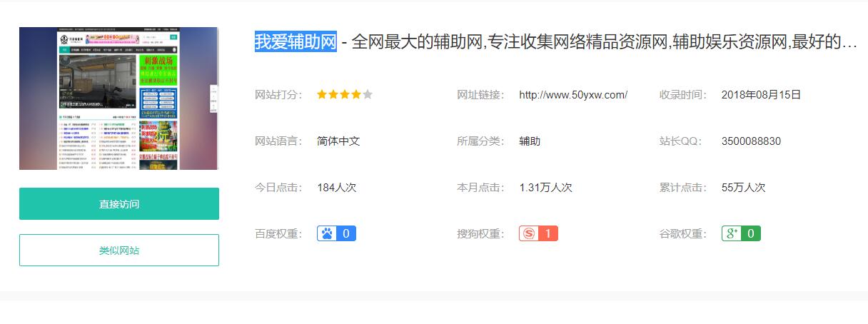This screenshot has height=324, width=868.
Task: Click the site description text after the title
Action: pos(604,41)
